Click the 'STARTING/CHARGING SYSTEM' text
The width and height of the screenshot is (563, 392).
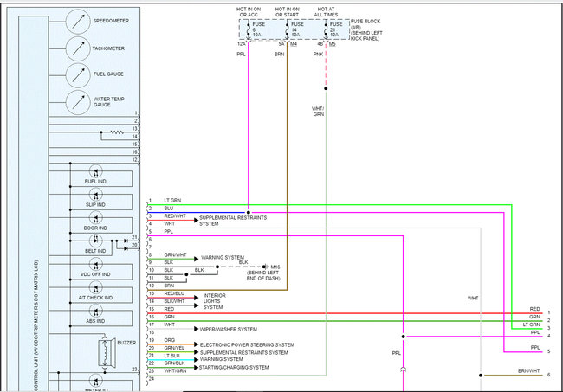[x=234, y=368]
